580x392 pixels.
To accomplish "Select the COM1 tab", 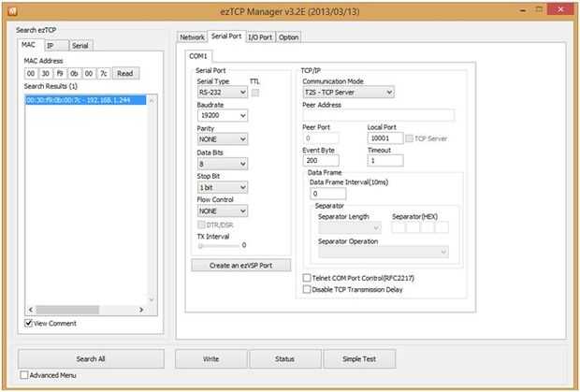I will click(x=198, y=56).
